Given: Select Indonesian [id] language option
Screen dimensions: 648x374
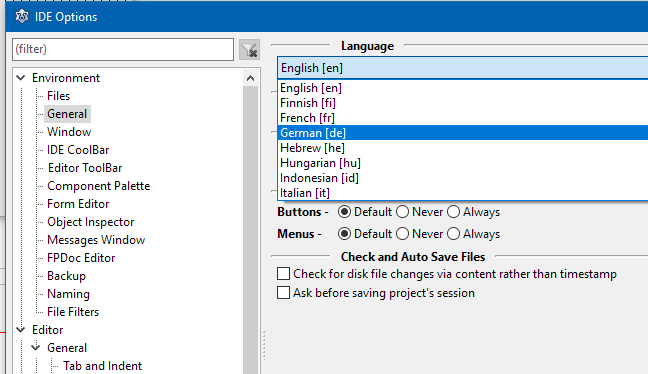Looking at the screenshot, I should [x=463, y=178].
